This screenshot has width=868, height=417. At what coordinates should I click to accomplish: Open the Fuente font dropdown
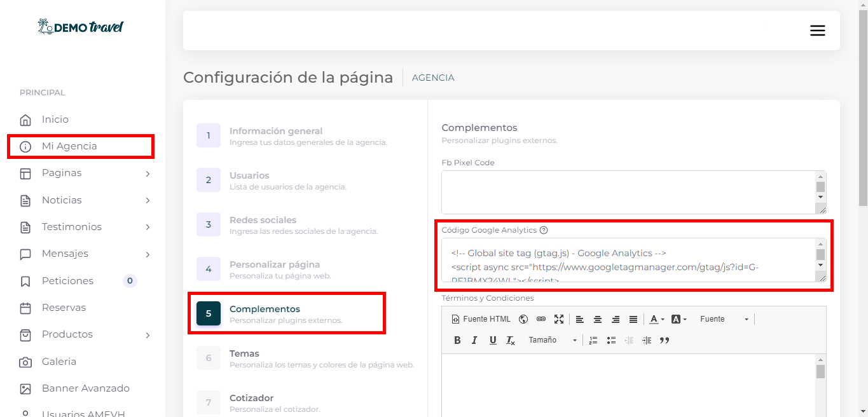tap(724, 319)
